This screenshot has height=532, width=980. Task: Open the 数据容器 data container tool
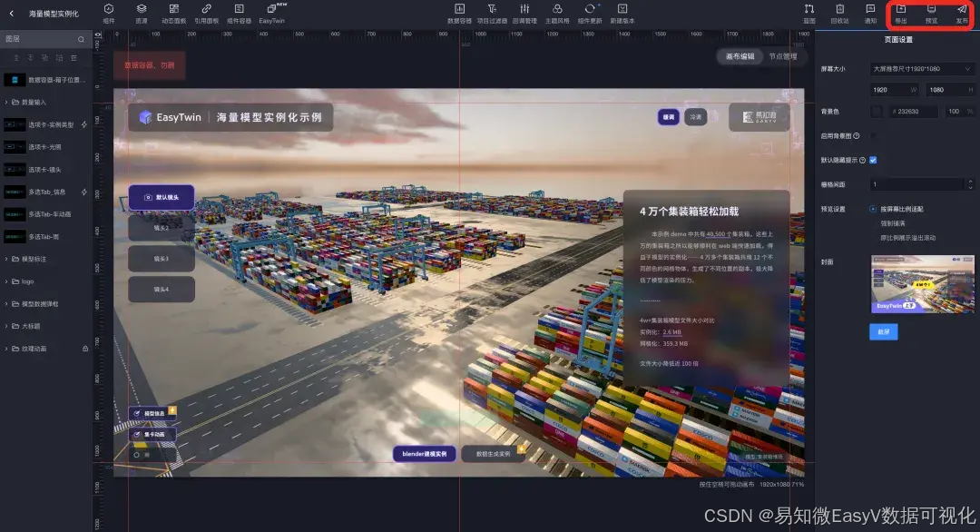click(x=459, y=13)
